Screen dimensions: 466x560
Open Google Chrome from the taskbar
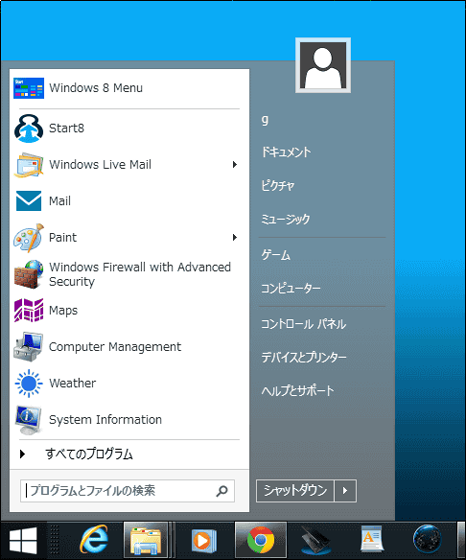pyautogui.click(x=261, y=540)
